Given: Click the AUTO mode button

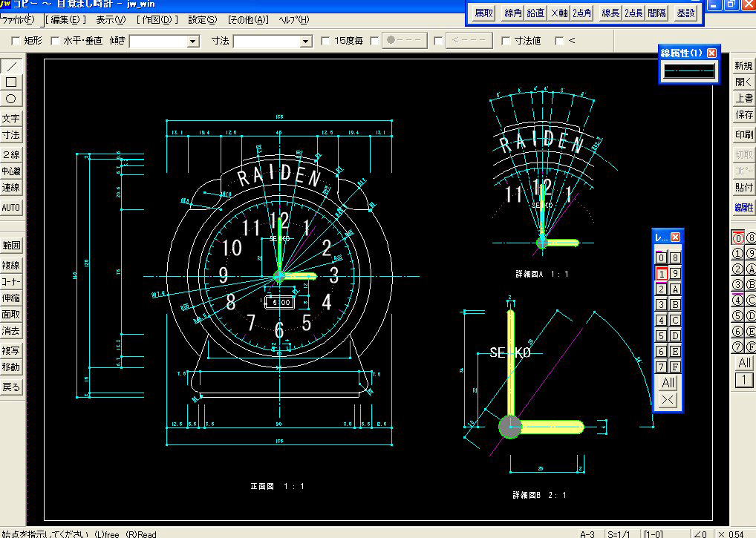Looking at the screenshot, I should 11,208.
